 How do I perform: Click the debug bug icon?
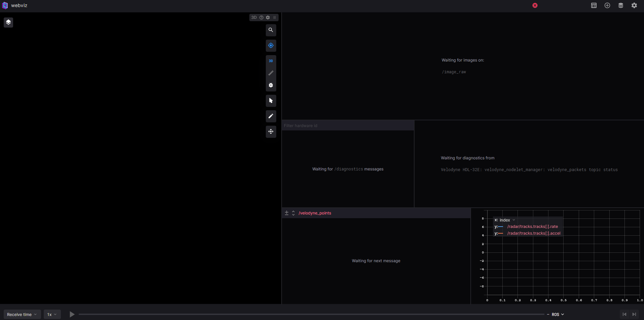click(x=271, y=85)
